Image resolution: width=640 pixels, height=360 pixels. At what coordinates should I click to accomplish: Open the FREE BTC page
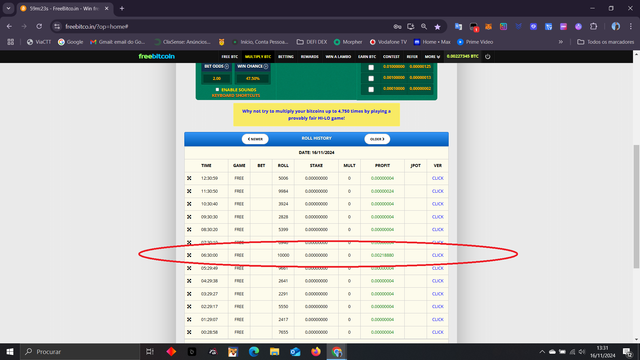tap(229, 57)
